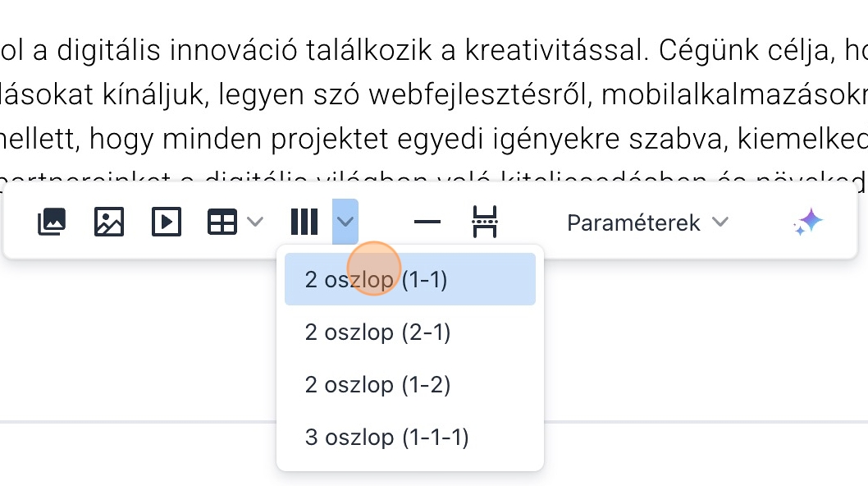Insert a video using the play icon
868x486 pixels.
click(167, 222)
